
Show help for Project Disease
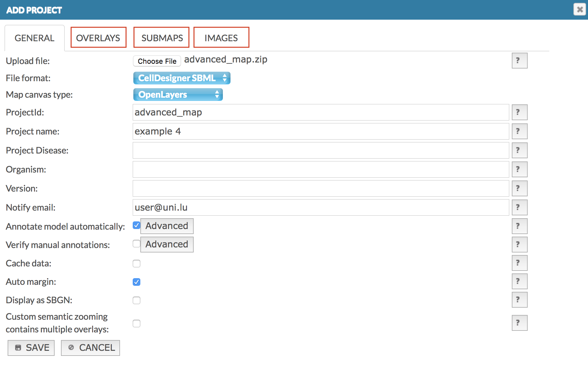point(519,150)
